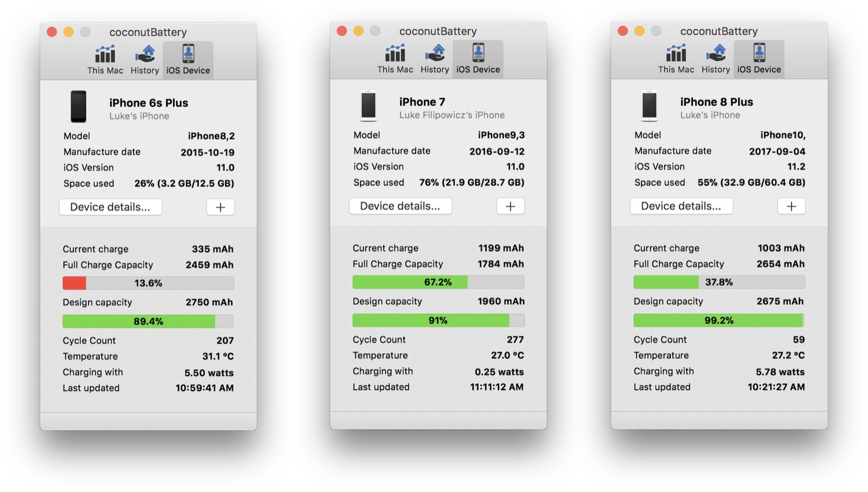Click the 99.2% design capacity bar
Screen dimensions: 868x492
coord(719,321)
